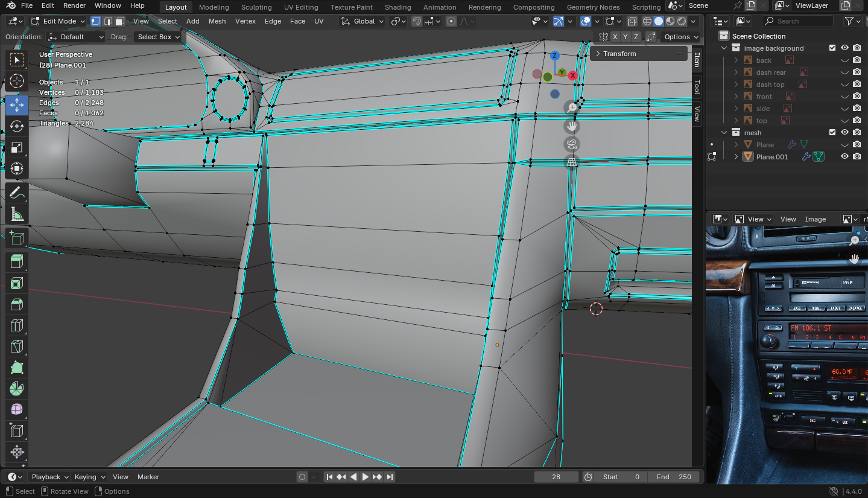Screen dimensions: 868x498
Task: Open the Mesh menu
Action: 217,21
